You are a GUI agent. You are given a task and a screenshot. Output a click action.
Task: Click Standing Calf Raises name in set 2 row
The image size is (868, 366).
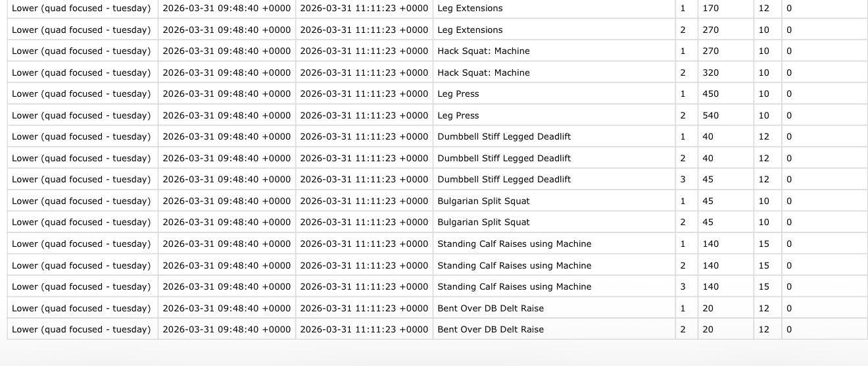[x=514, y=265]
